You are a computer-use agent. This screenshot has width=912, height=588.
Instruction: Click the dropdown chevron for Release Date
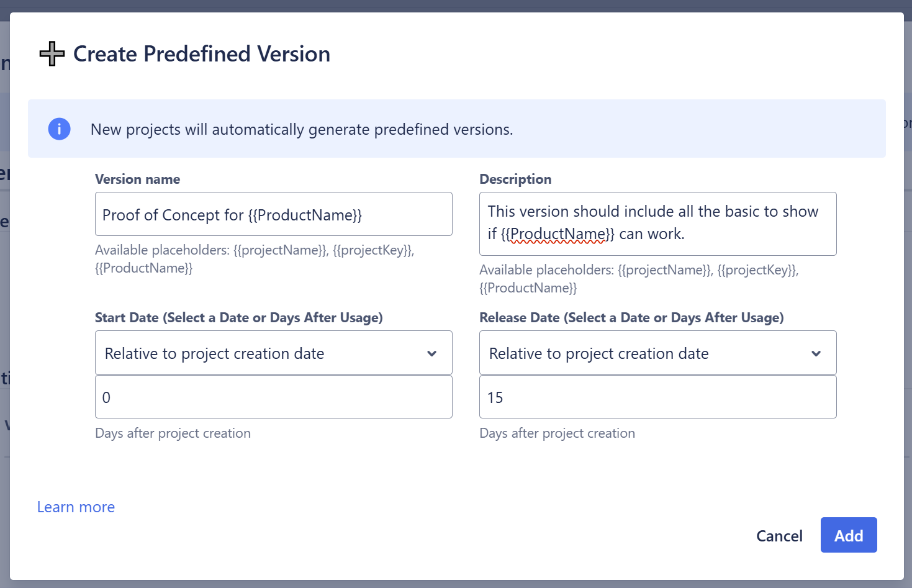coord(816,353)
